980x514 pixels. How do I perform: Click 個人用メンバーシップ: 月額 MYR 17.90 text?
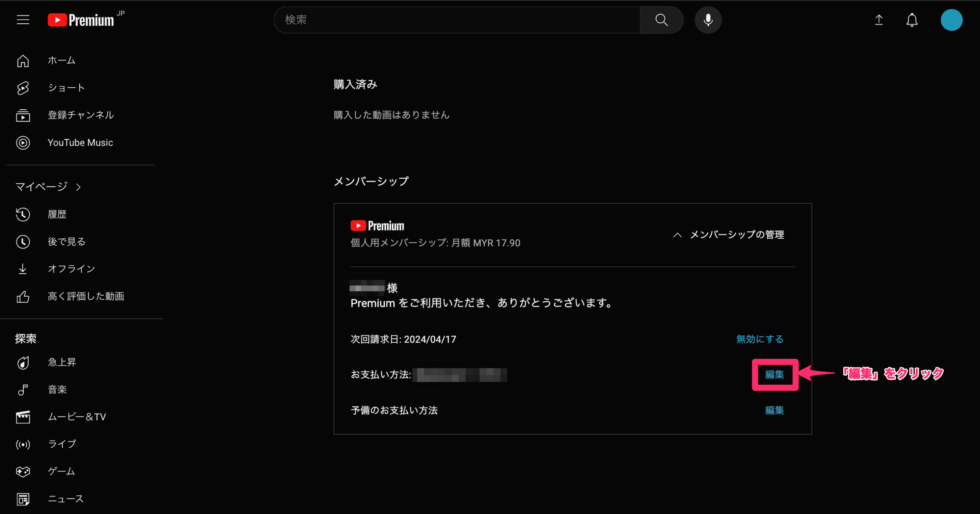pos(435,243)
